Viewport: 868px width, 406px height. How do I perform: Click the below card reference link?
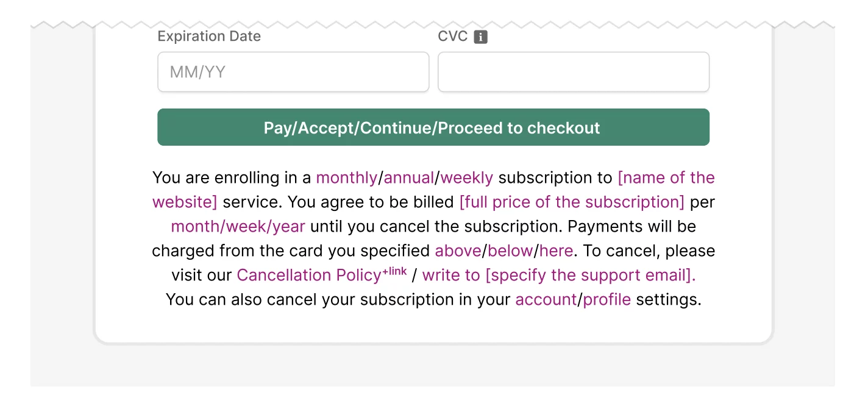[508, 251]
